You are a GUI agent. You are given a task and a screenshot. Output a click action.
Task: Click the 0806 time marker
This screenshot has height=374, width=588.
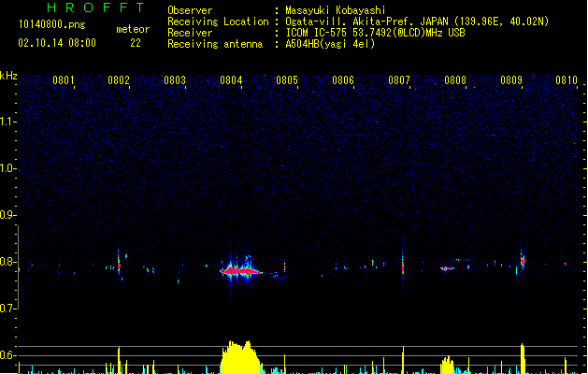tap(343, 80)
